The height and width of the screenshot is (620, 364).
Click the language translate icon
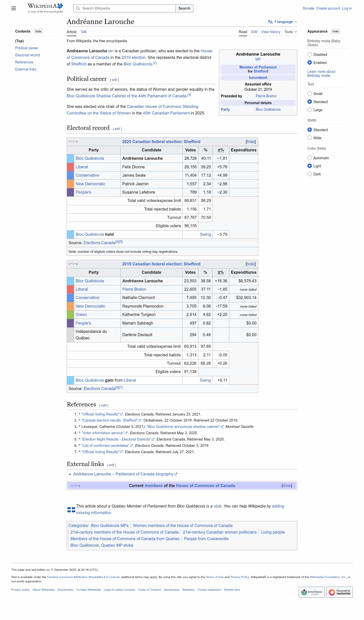(x=270, y=22)
